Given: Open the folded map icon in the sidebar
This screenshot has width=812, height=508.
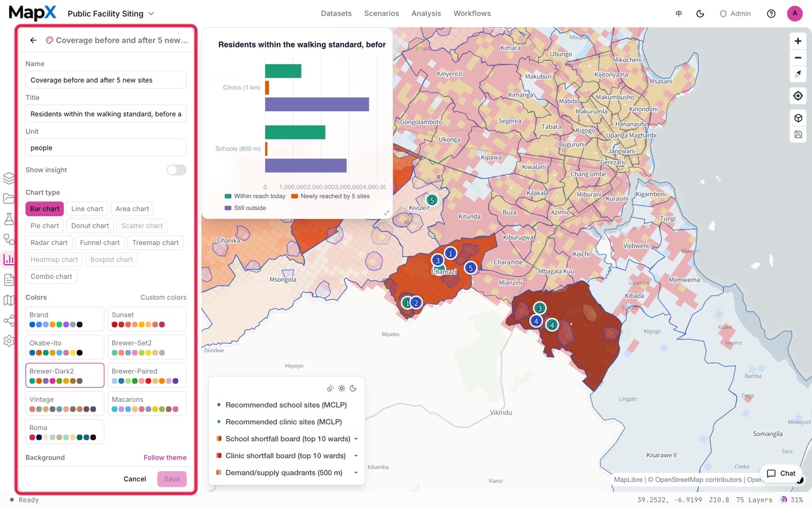Looking at the screenshot, I should 8,300.
